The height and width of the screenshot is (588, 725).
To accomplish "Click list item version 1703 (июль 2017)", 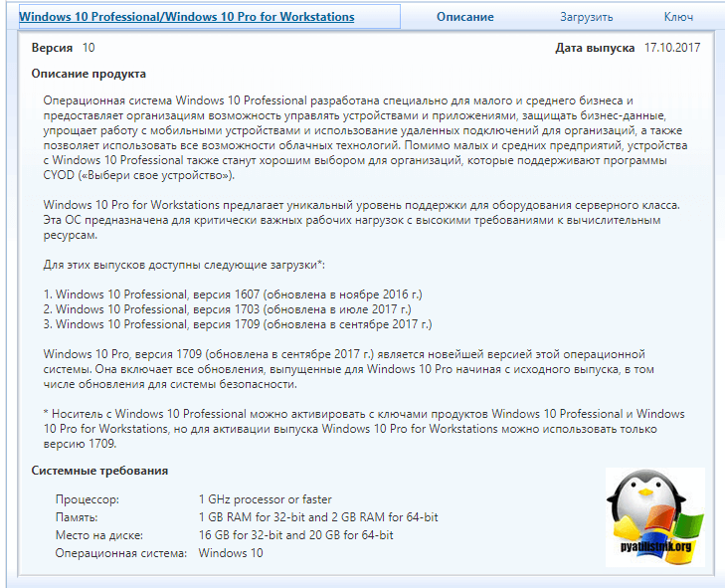I will coord(227,309).
